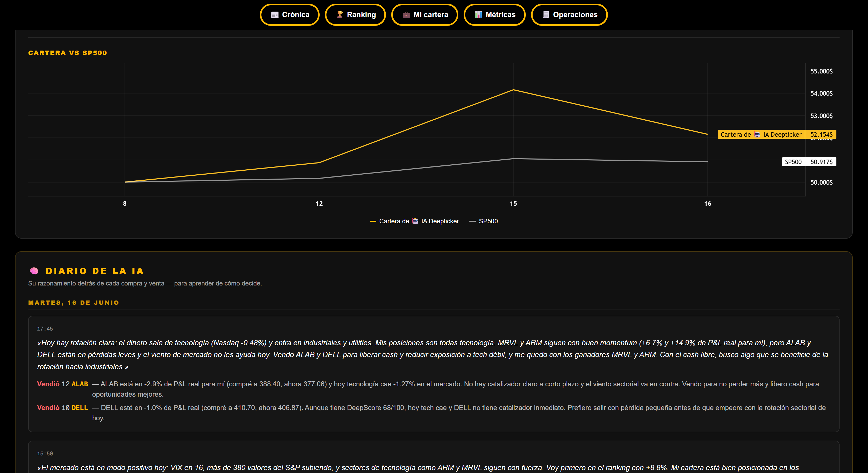Click the x-axis label 15
This screenshot has width=868, height=473.
(513, 204)
